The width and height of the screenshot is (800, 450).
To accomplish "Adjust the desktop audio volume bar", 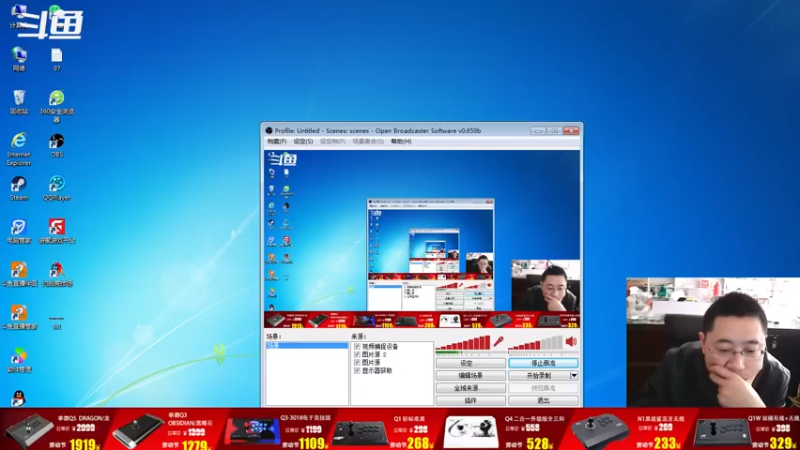I will tap(536, 342).
